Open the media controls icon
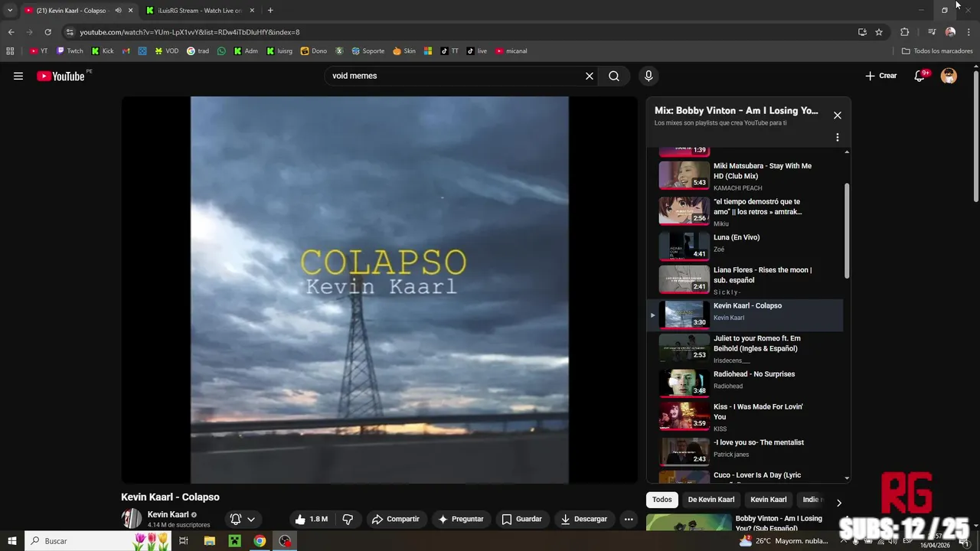Screen dimensions: 980x551 click(x=932, y=32)
